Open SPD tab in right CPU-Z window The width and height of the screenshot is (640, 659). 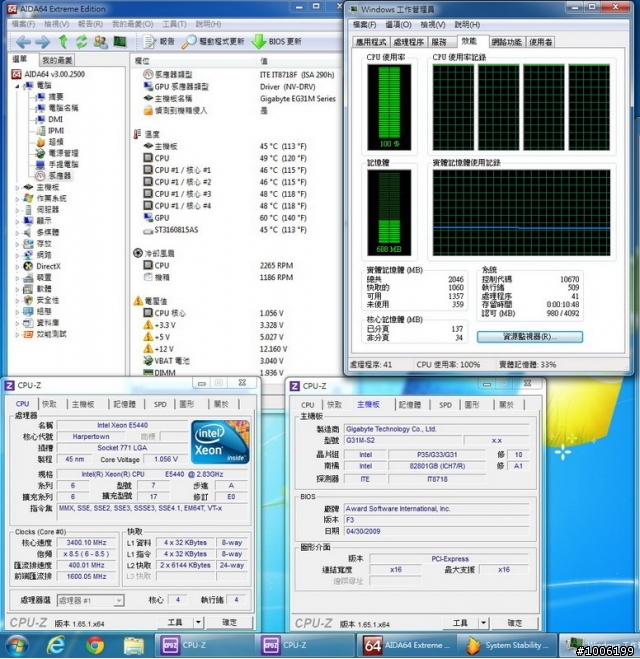[445, 405]
